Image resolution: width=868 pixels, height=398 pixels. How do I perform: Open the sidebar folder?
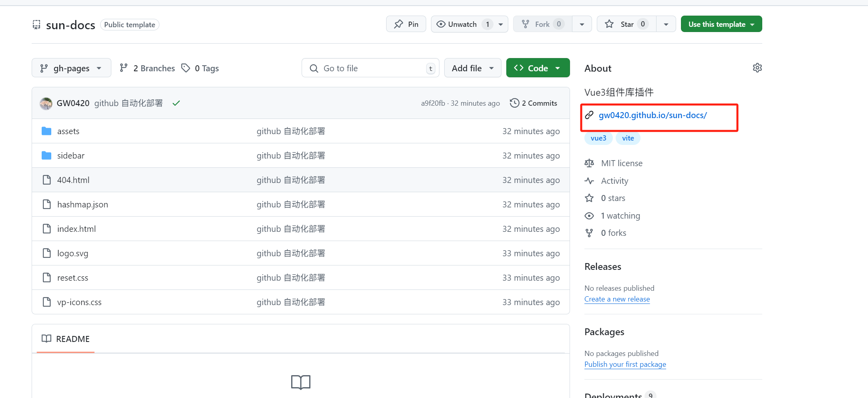70,156
